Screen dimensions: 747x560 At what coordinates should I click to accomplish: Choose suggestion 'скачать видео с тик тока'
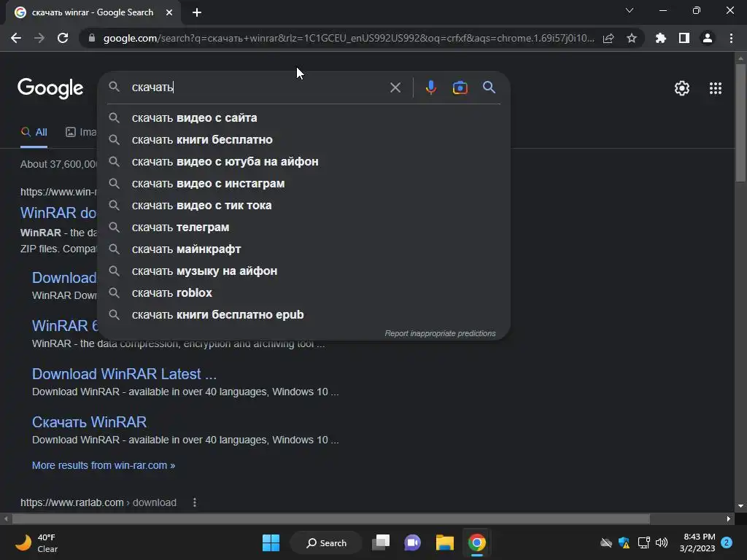[304, 205]
